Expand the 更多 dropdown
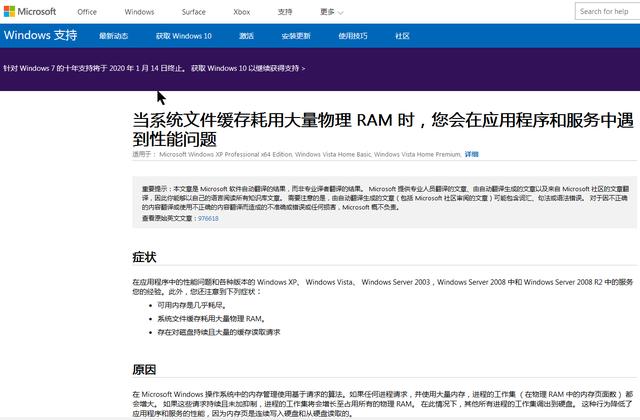Image resolution: width=640 pixels, height=420 pixels. click(331, 12)
